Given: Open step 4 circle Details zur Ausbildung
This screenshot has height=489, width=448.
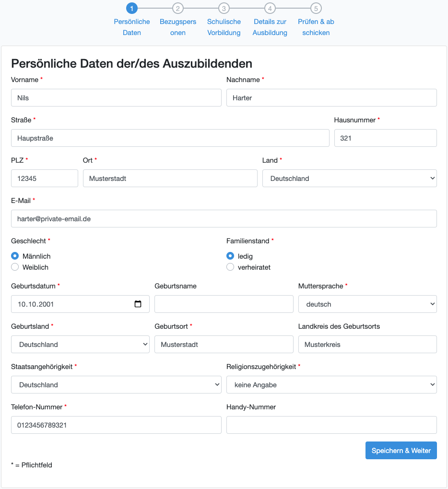Looking at the screenshot, I should 270,8.
